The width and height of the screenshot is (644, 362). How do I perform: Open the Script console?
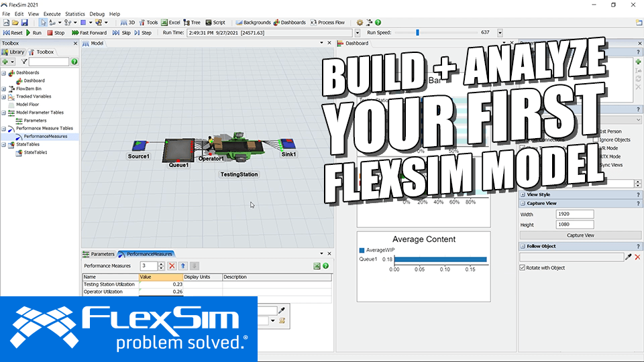point(215,23)
